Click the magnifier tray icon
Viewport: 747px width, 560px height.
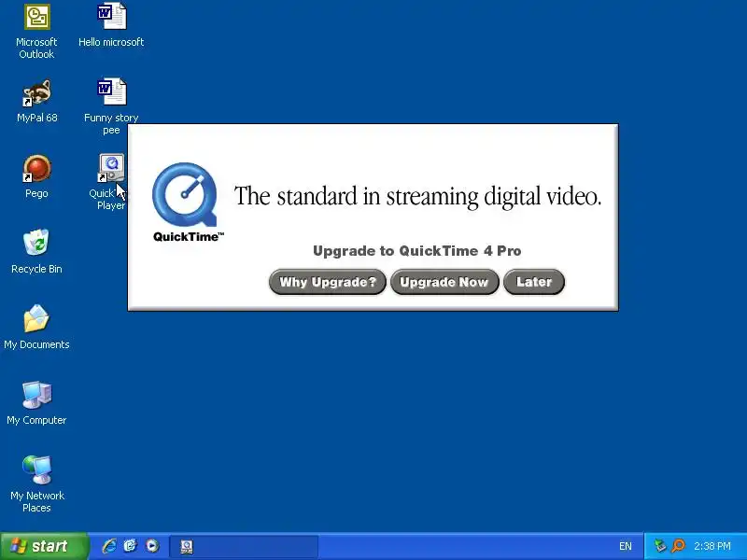(x=679, y=546)
